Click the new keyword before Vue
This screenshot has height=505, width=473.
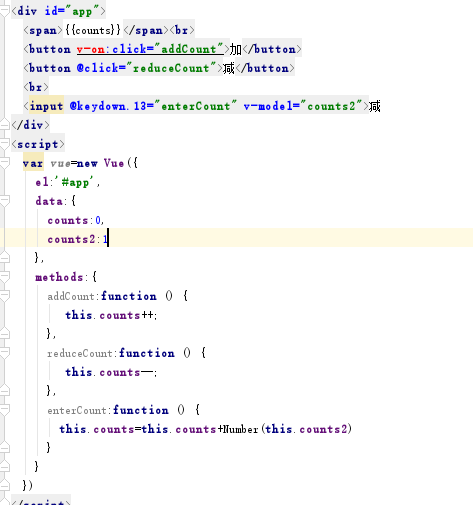click(87, 163)
